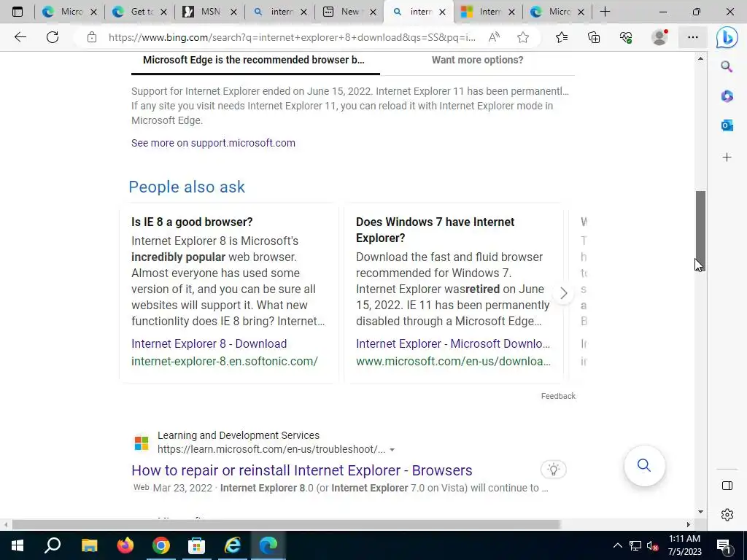Open the notification center icon
Image resolution: width=747 pixels, height=560 pixels.
pos(724,546)
